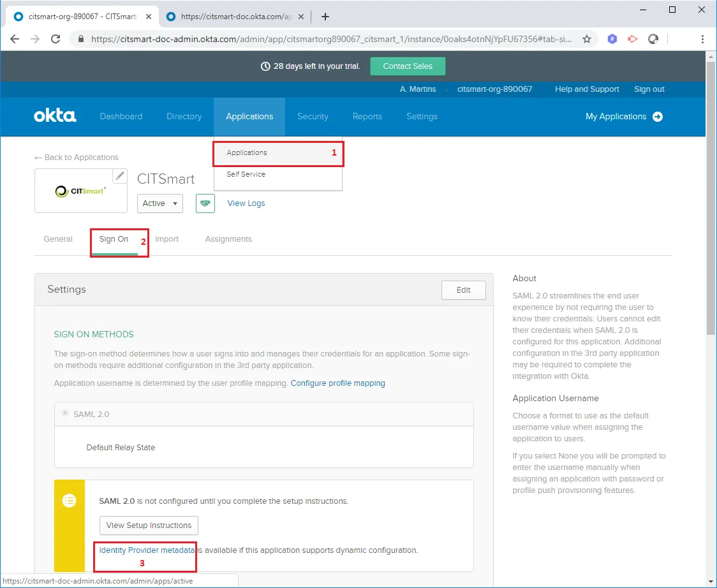Switch to the General tab
Image resolution: width=717 pixels, height=588 pixels.
pos(58,239)
